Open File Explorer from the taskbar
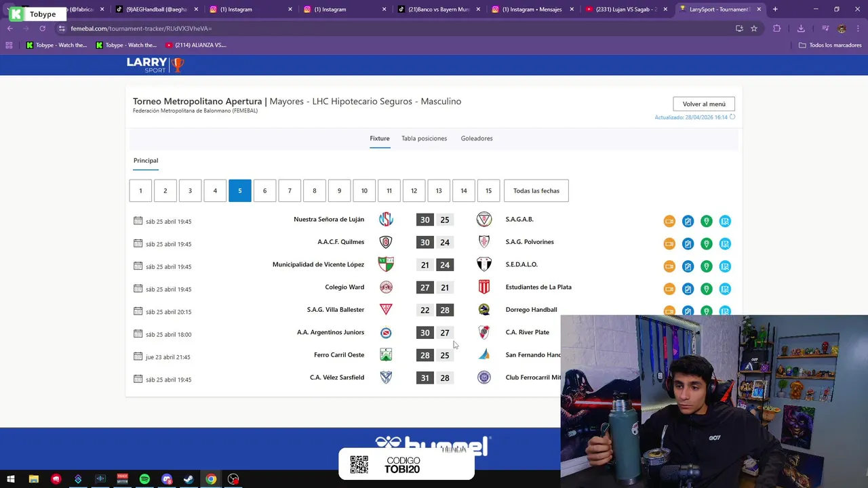Image resolution: width=868 pixels, height=488 pixels. click(x=33, y=479)
